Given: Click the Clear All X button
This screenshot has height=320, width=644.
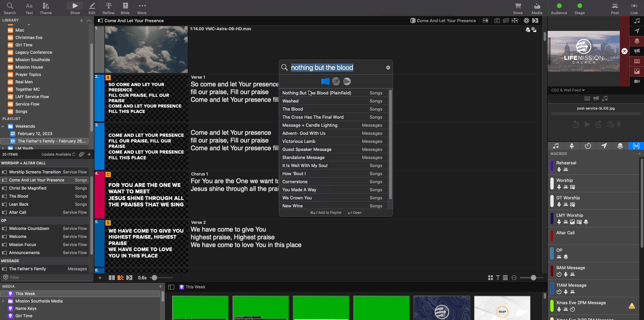Looking at the screenshot, I should pyautogui.click(x=625, y=51).
